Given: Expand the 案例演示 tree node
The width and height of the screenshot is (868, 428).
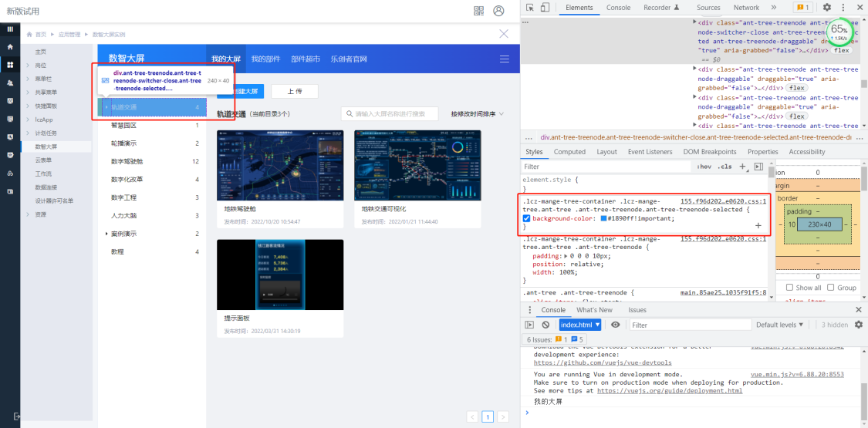Looking at the screenshot, I should tap(106, 234).
